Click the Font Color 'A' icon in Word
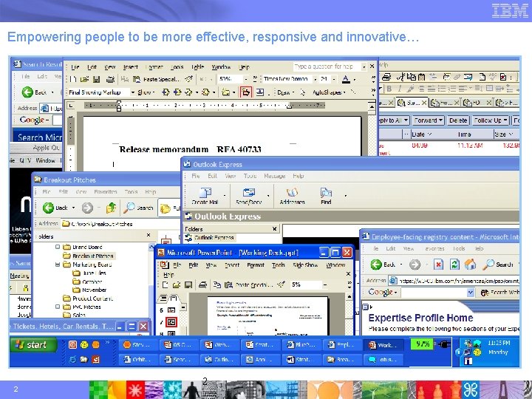This screenshot has width=532, height=399. [346, 79]
